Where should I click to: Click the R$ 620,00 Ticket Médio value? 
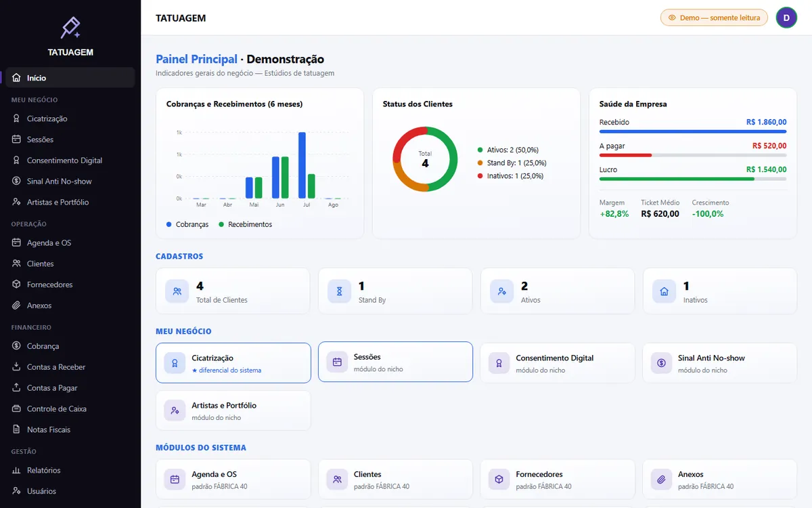pyautogui.click(x=660, y=213)
